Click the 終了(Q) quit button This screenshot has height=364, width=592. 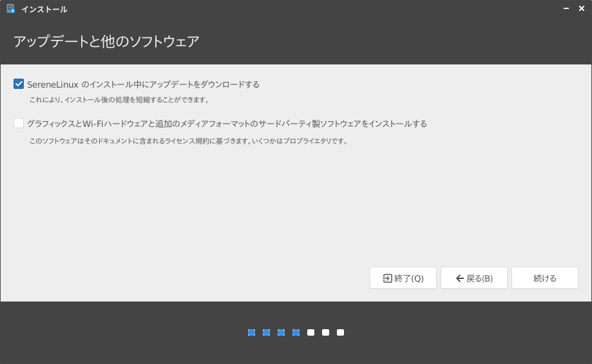tap(403, 278)
